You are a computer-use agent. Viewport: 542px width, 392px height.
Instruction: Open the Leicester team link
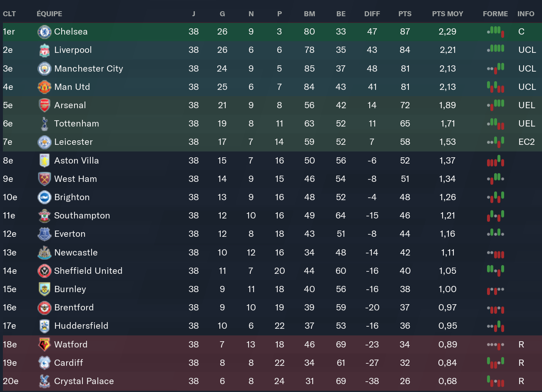(x=73, y=142)
